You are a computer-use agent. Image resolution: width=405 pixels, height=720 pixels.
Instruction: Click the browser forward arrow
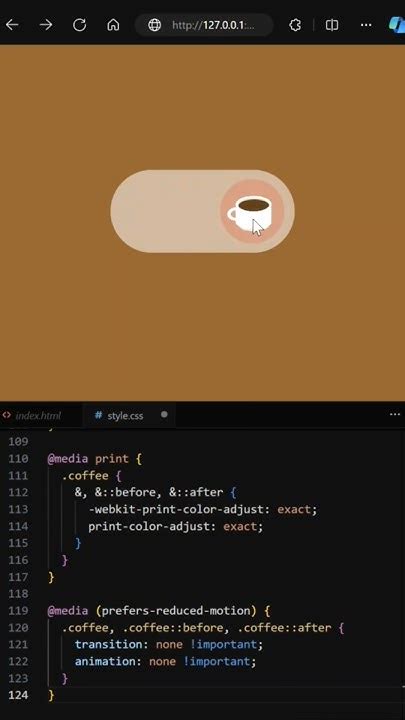click(x=45, y=25)
